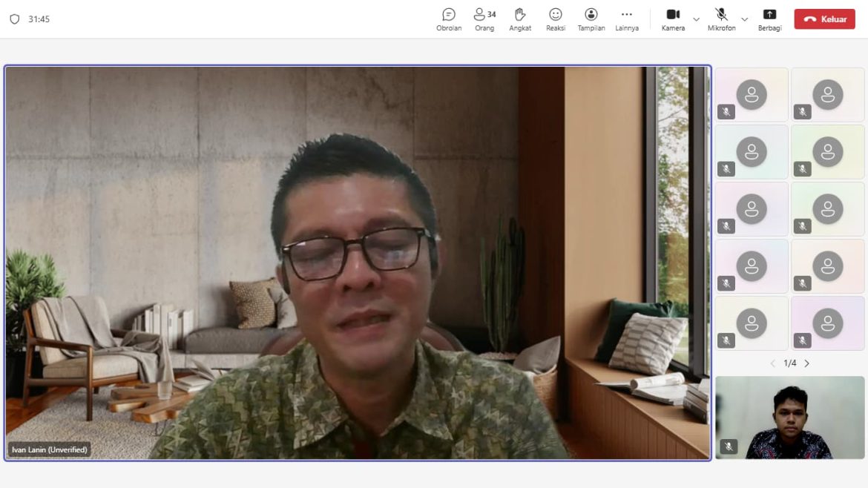Go to previous participant page arrow

click(x=772, y=363)
